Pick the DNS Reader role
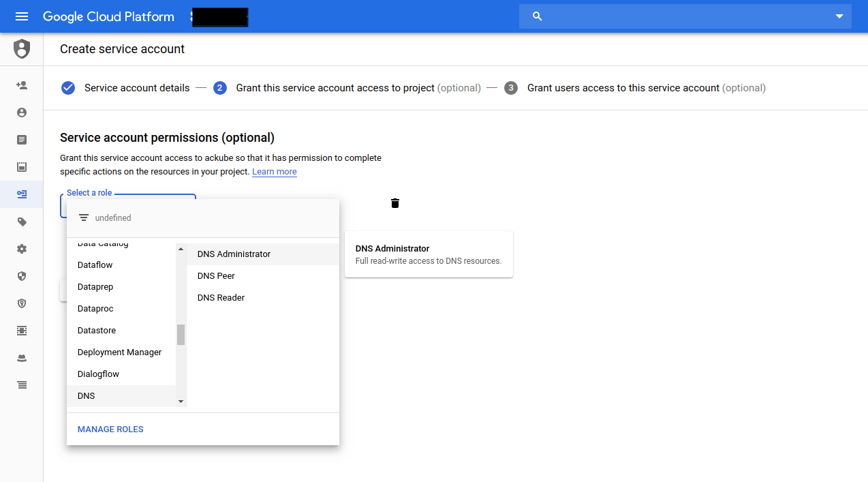The image size is (868, 482). click(x=221, y=298)
